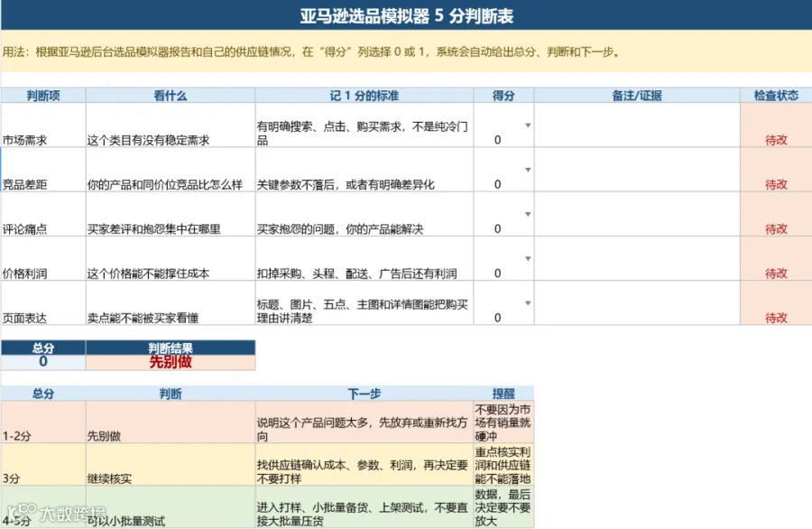Viewport: 812px width, 529px height.
Task: Select cell 买家差评和抱怨集中在哪里
Action: 171,215
